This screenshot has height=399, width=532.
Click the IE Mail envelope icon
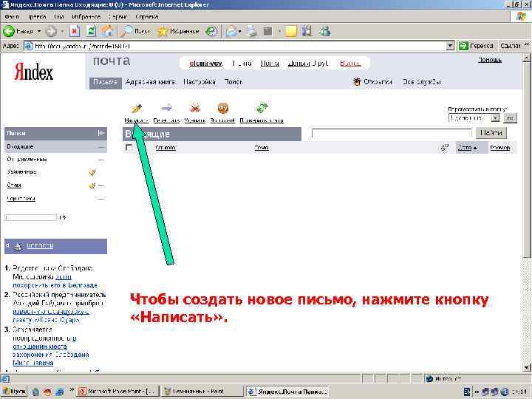click(231, 32)
